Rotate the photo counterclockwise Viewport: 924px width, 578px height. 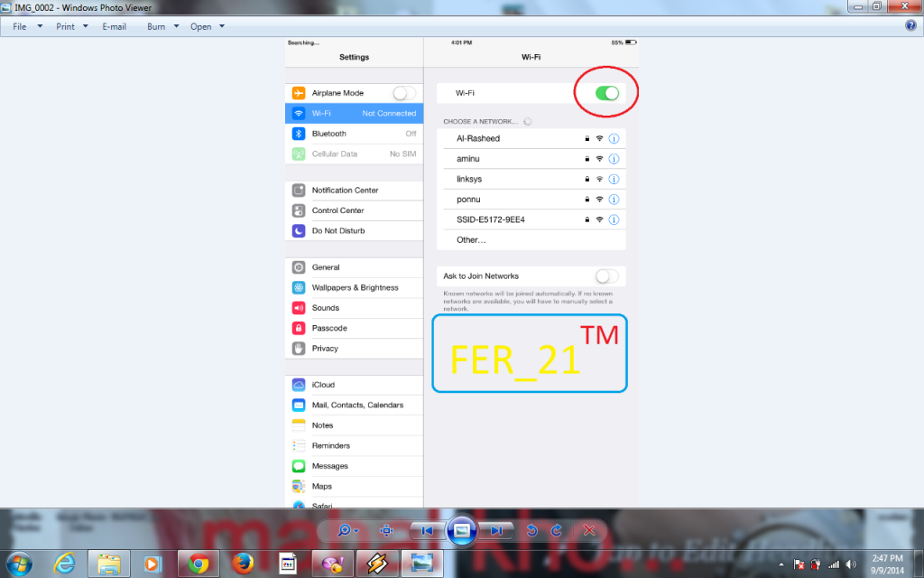(532, 531)
